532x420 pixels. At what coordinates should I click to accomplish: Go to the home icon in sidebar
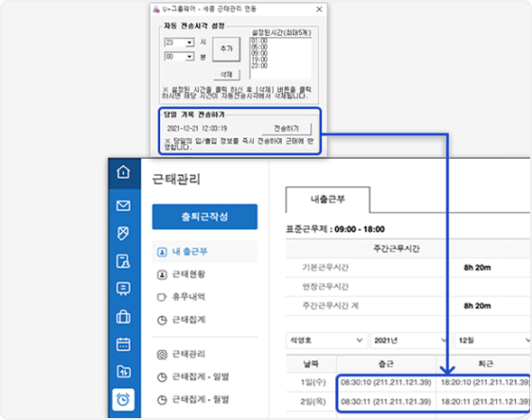click(x=123, y=172)
